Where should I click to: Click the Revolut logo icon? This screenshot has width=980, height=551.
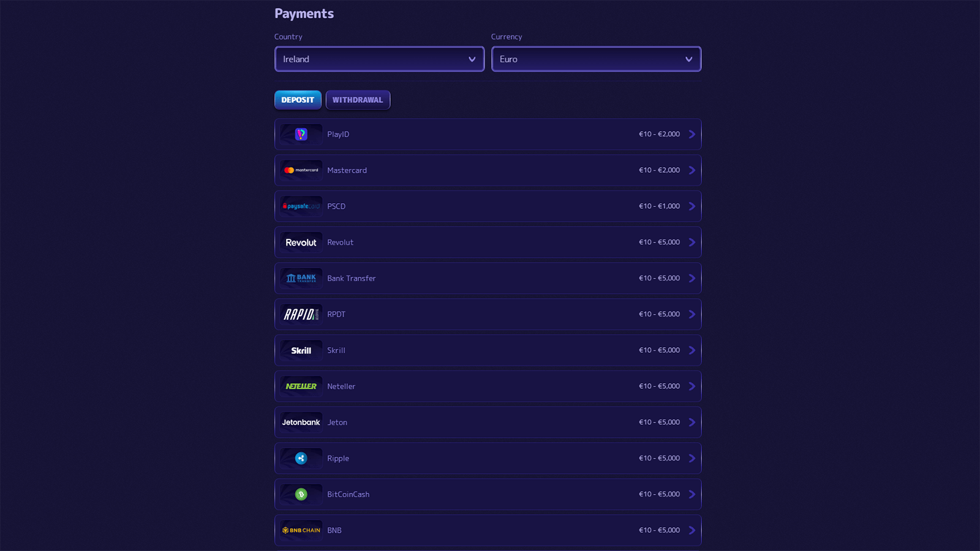[x=301, y=242]
